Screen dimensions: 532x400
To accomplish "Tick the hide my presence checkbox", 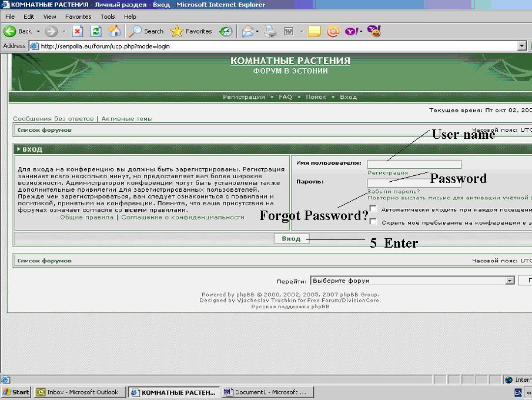I will click(373, 222).
